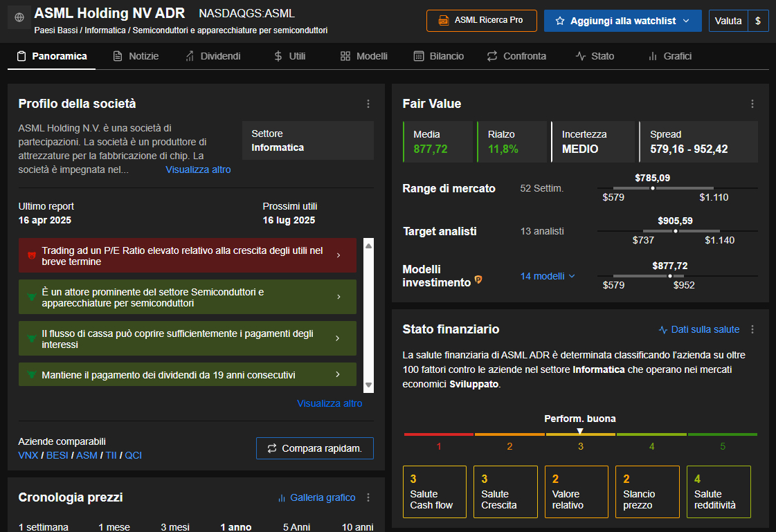
Task: Select the 5 Anni price history period
Action: pos(296,527)
